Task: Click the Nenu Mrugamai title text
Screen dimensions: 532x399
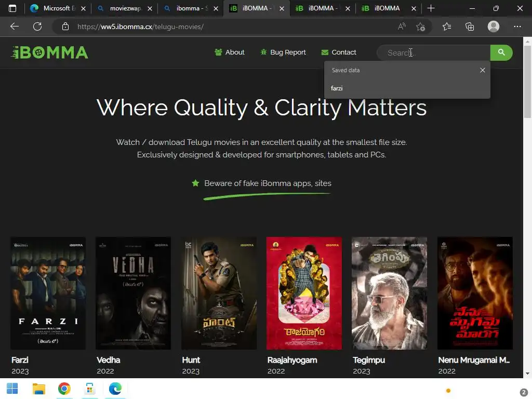Action: pyautogui.click(x=474, y=360)
